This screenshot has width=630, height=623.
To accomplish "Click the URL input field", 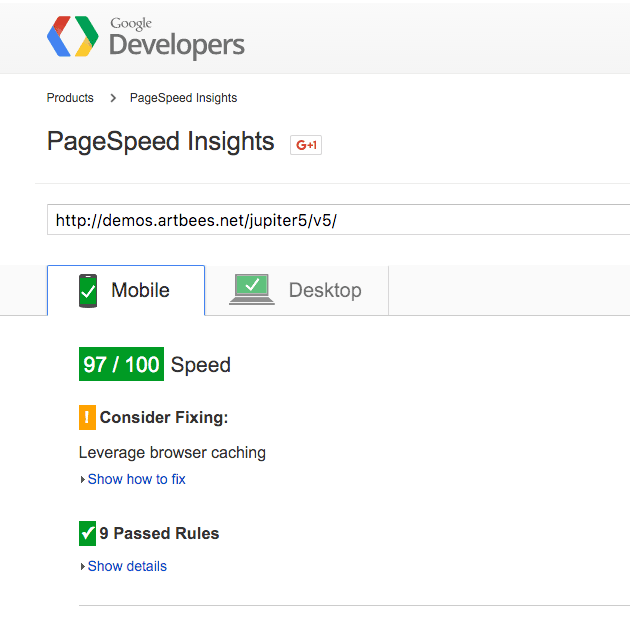I will pos(338,220).
